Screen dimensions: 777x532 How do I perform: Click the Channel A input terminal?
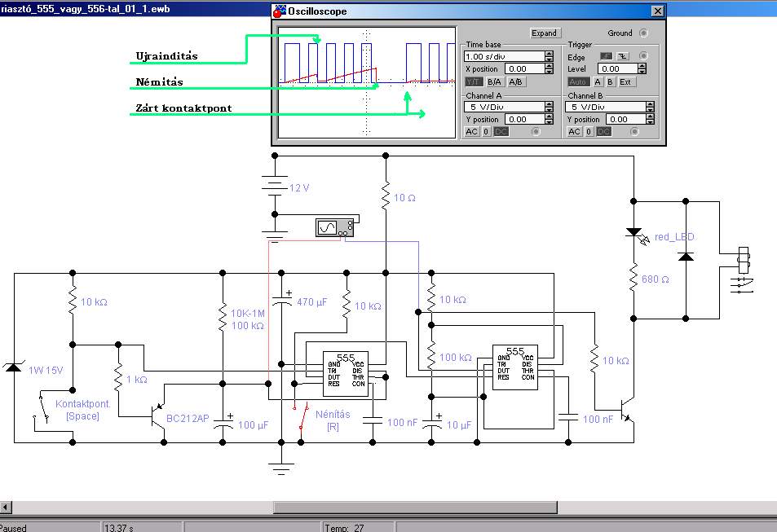(x=536, y=131)
